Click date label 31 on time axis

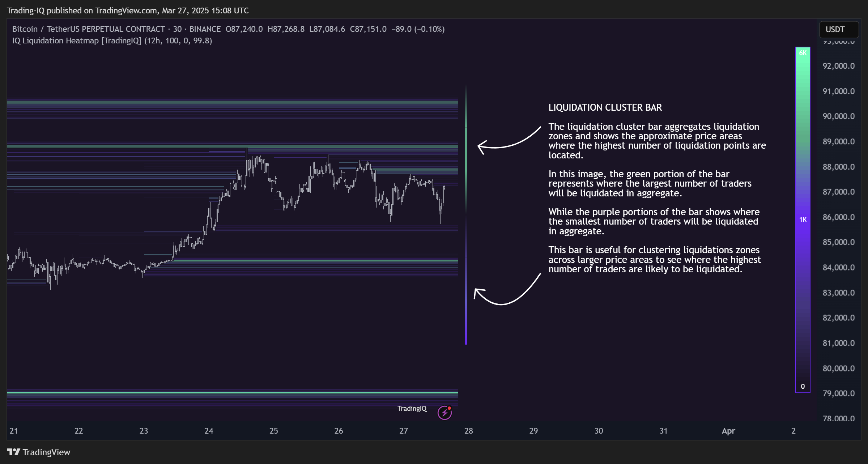663,431
